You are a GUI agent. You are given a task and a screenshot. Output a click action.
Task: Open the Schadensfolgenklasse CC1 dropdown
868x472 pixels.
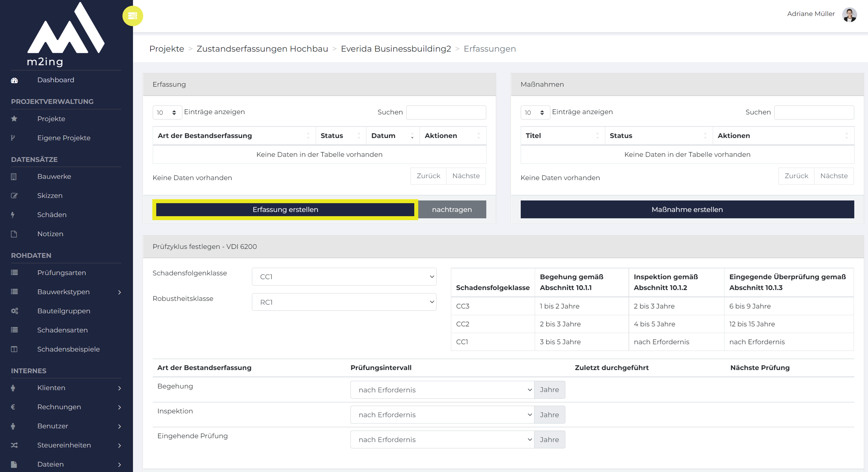344,277
